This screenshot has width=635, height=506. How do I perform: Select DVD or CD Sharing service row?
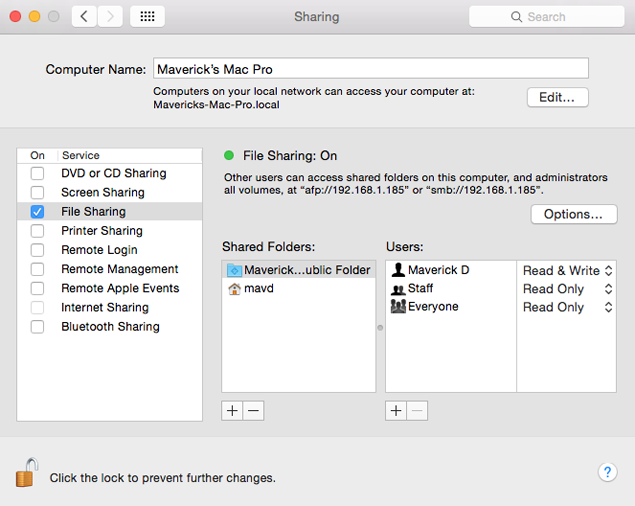coord(109,173)
